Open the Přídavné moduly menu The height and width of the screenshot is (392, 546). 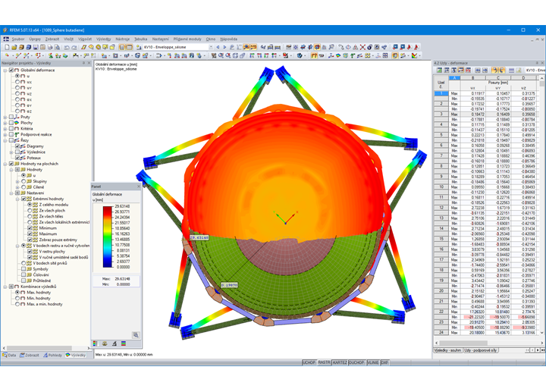(x=187, y=39)
